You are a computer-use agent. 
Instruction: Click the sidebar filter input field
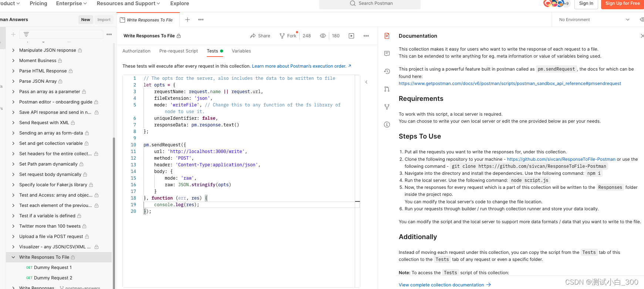tap(61, 34)
